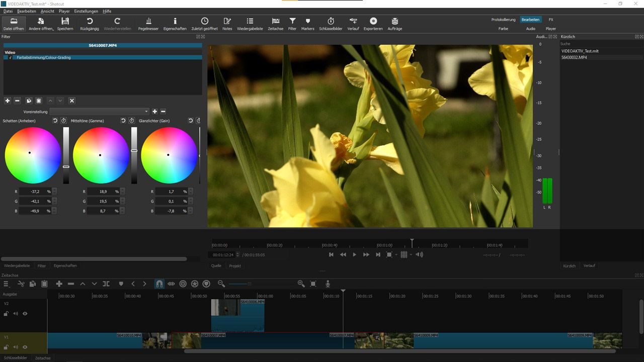Open the Schlüsselbilder panel
Screen dimensions: 644x362
tap(331, 23)
